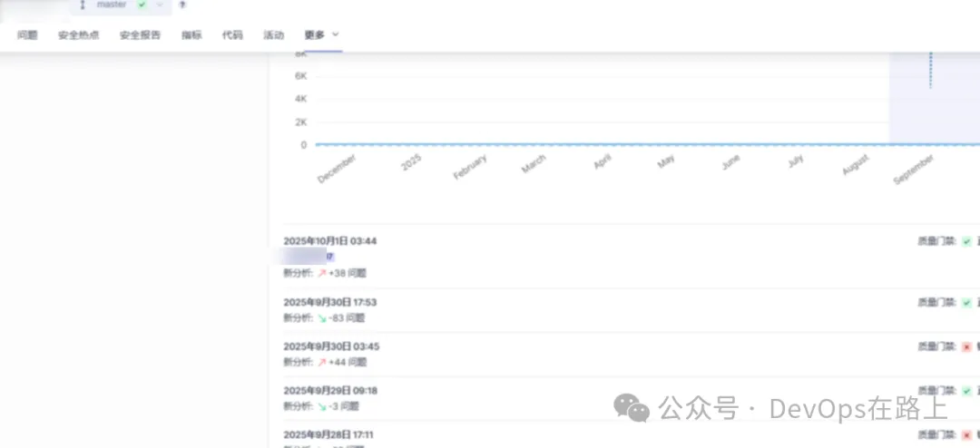Select the 指标 tab
The height and width of the screenshot is (448, 980).
tap(191, 35)
